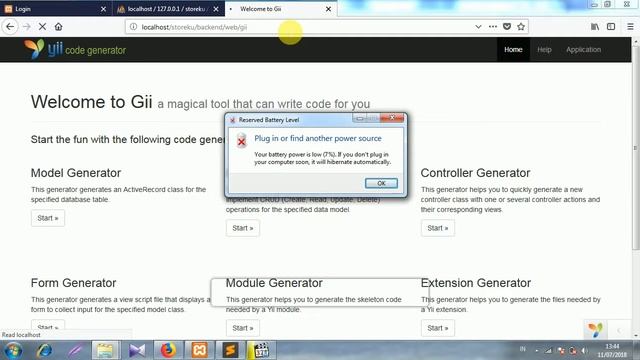Close the Login tab
The image size is (640, 360).
(x=103, y=9)
